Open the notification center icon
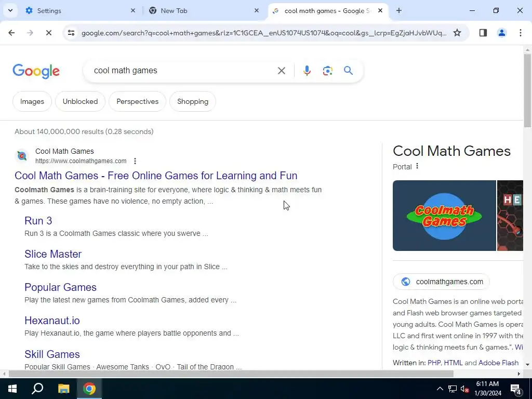This screenshot has height=399, width=532. (516, 389)
